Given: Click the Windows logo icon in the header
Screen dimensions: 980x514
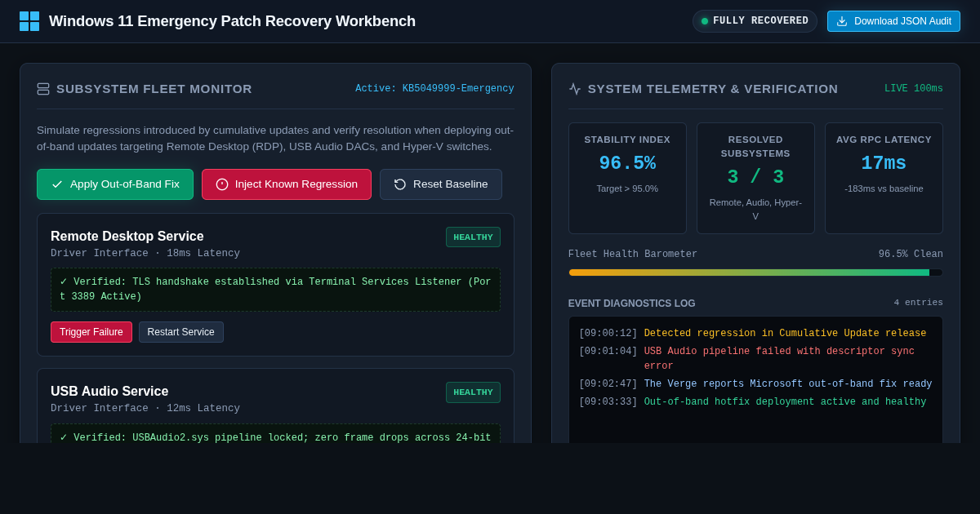Looking at the screenshot, I should (x=29, y=21).
